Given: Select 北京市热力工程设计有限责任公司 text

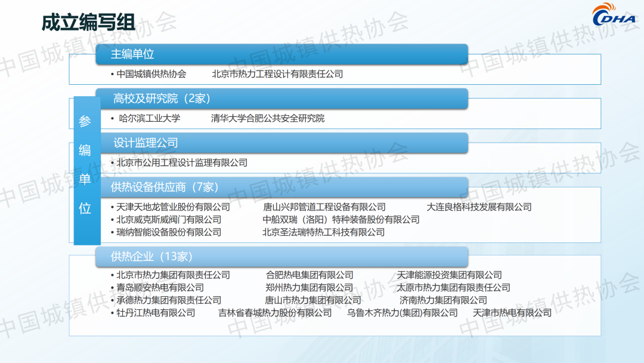Looking at the screenshot, I should point(277,75).
